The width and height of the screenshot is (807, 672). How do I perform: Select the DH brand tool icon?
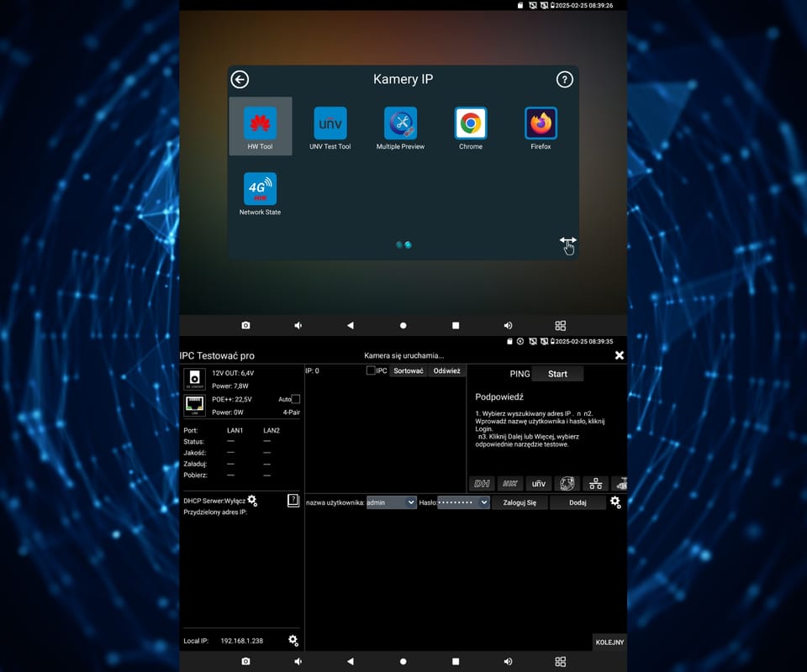(482, 484)
